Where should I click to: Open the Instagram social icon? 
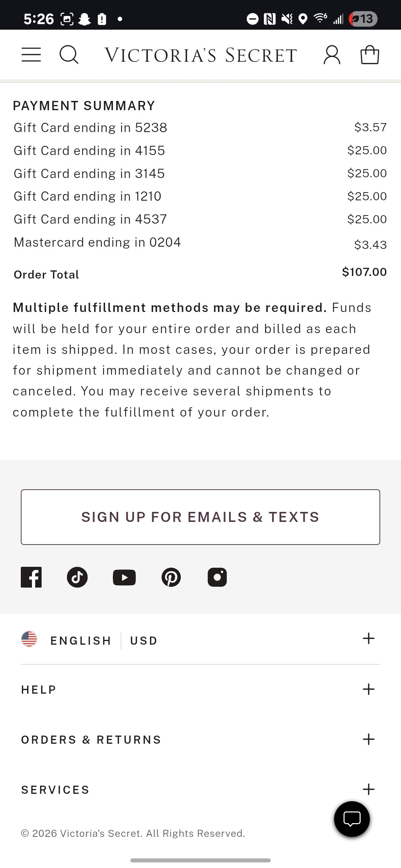pyautogui.click(x=217, y=577)
